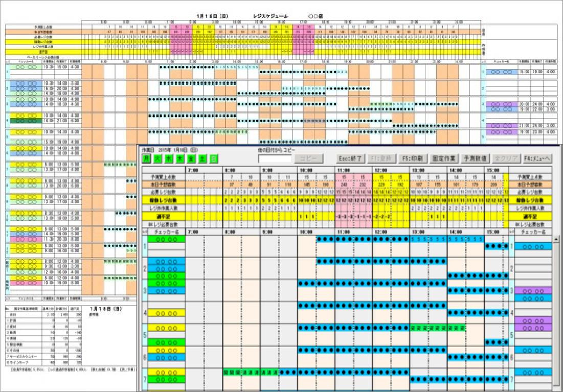
Task: Click the F5:印刷 print button
Action: pos(413,158)
